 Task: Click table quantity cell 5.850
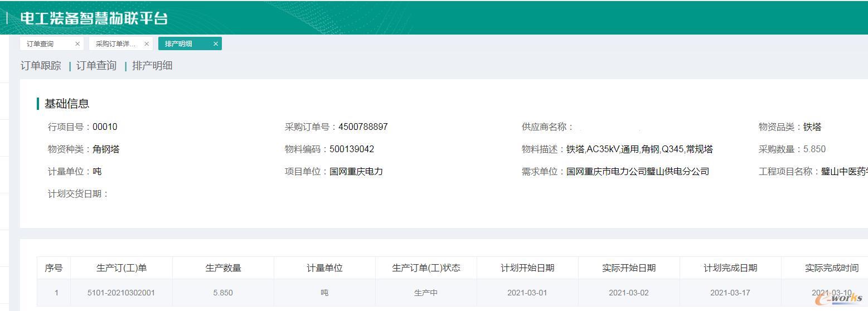click(x=223, y=293)
